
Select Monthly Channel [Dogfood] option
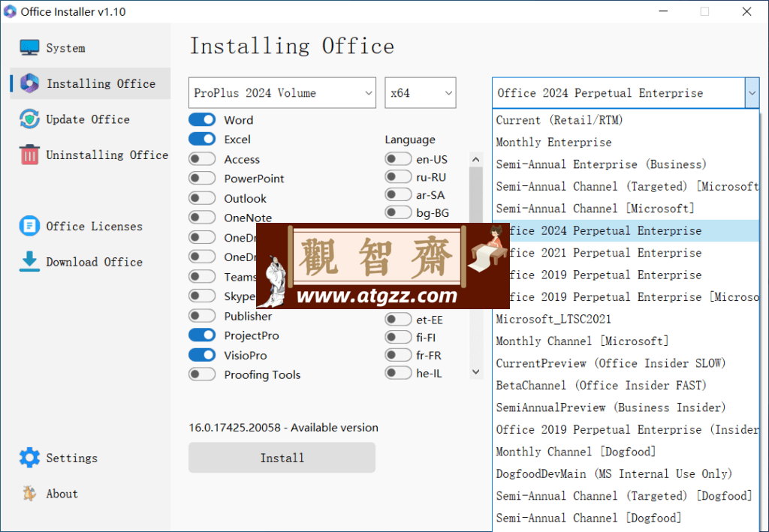click(x=626, y=451)
